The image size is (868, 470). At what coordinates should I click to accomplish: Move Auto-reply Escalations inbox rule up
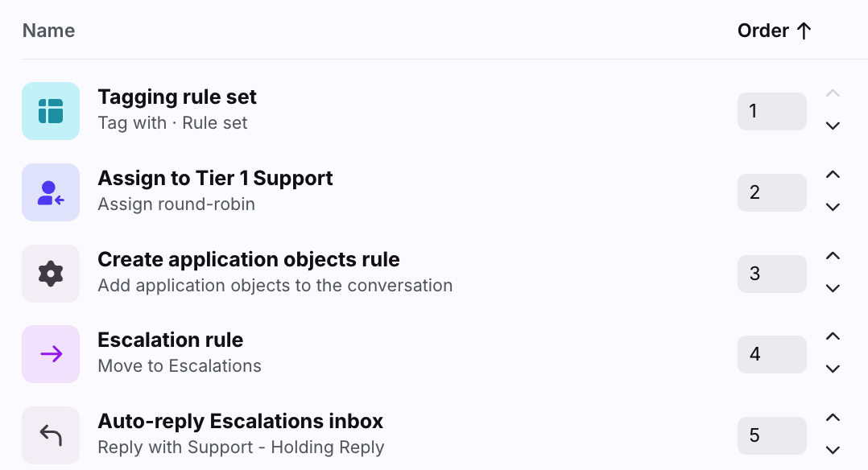833,418
